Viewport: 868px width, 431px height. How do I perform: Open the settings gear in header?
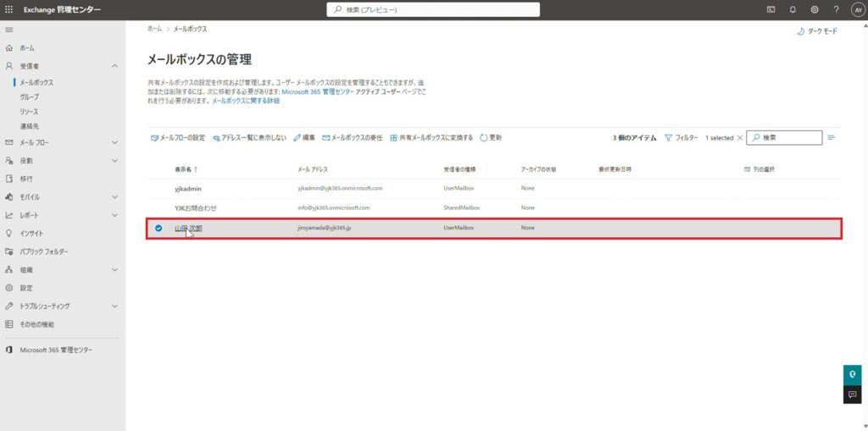click(x=815, y=10)
